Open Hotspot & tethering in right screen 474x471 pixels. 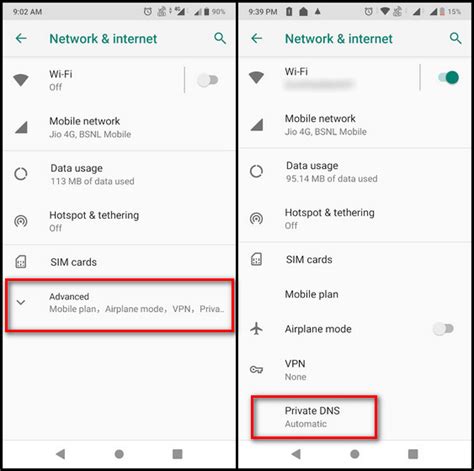[x=355, y=219]
